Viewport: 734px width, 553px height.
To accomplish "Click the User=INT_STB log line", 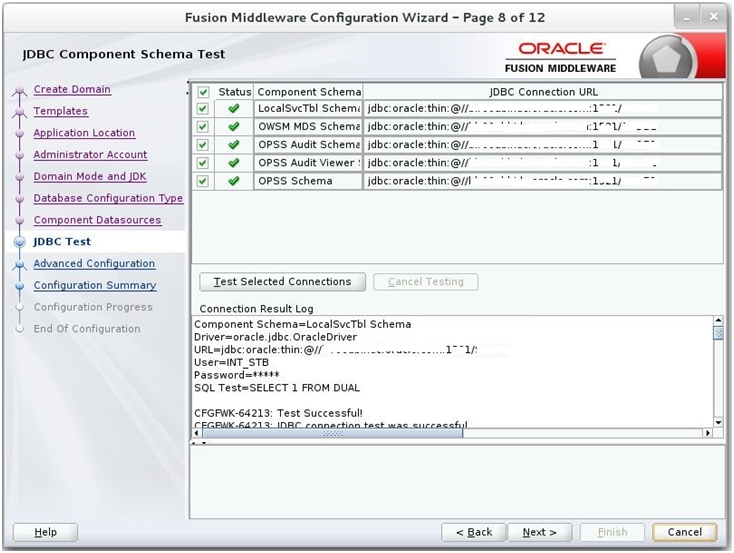I will [x=231, y=362].
